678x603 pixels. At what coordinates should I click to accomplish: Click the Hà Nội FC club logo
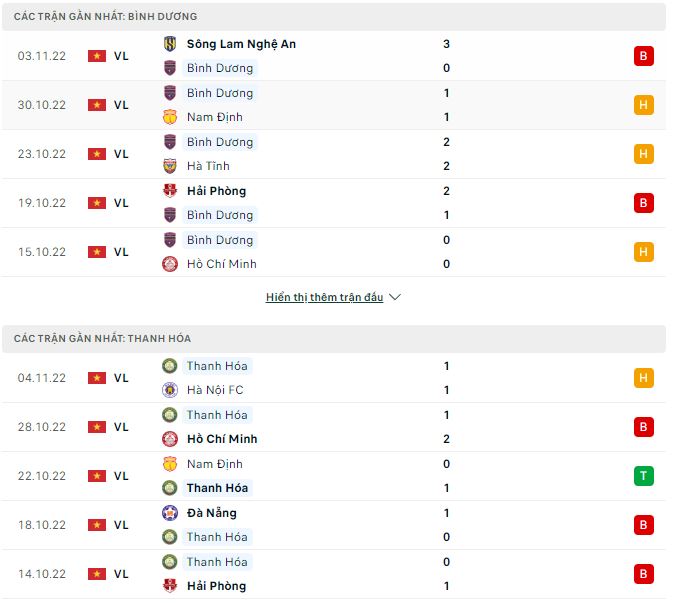170,390
